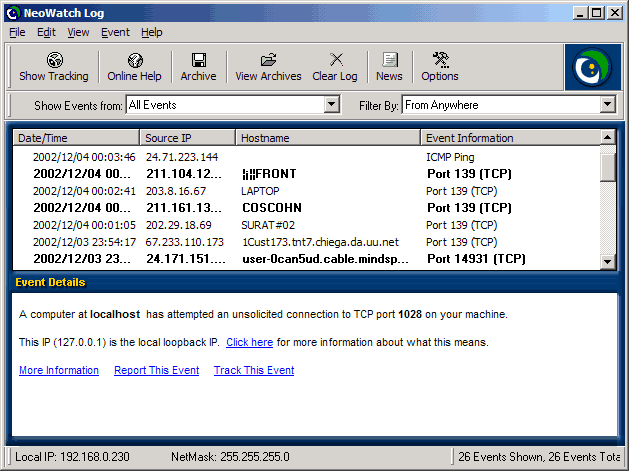Follow the 'Click here' loopback link

point(249,342)
